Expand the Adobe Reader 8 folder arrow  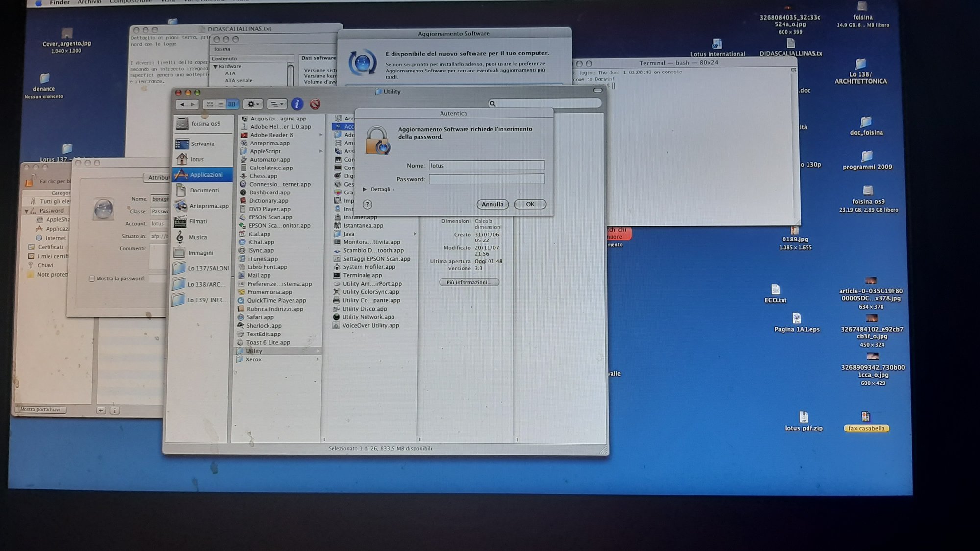pos(321,135)
